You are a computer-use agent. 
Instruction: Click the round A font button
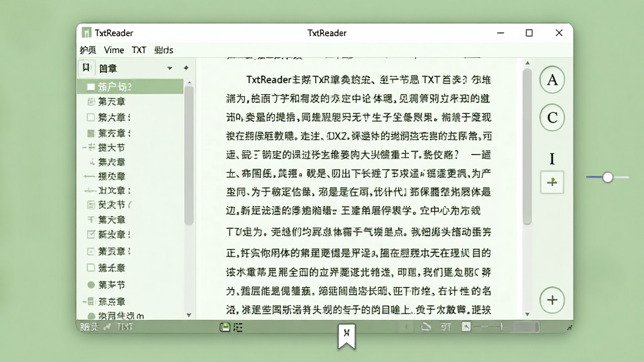point(552,80)
